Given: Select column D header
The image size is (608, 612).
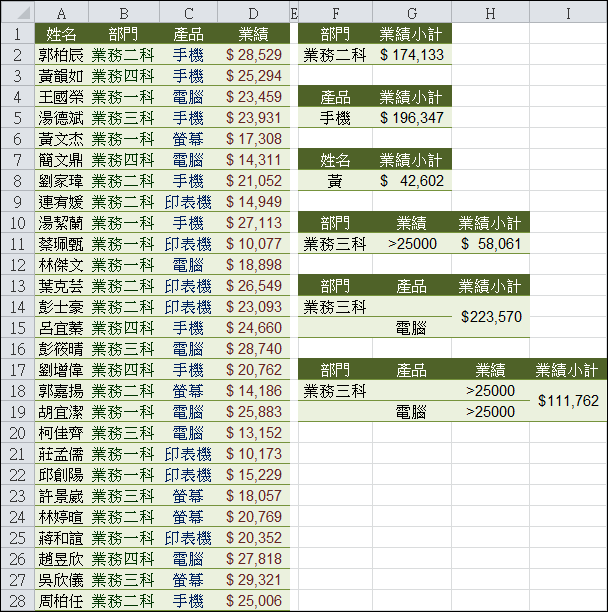Looking at the screenshot, I should 253,13.
